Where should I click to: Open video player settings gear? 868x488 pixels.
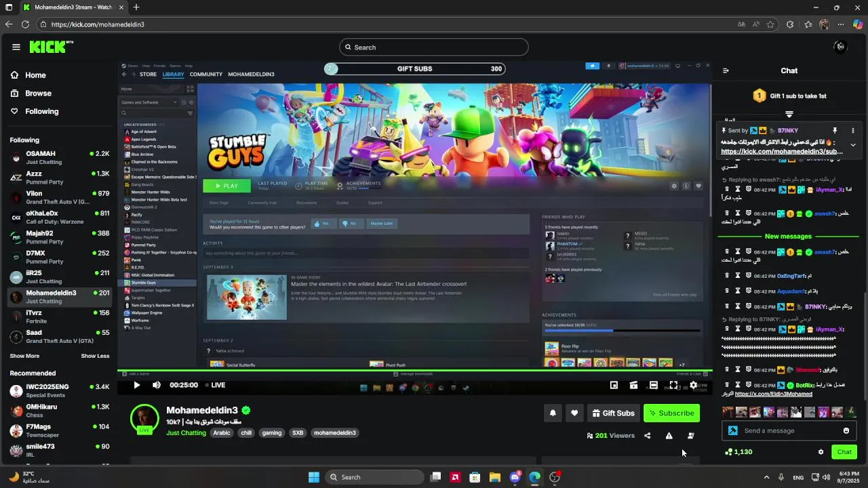[x=693, y=385]
